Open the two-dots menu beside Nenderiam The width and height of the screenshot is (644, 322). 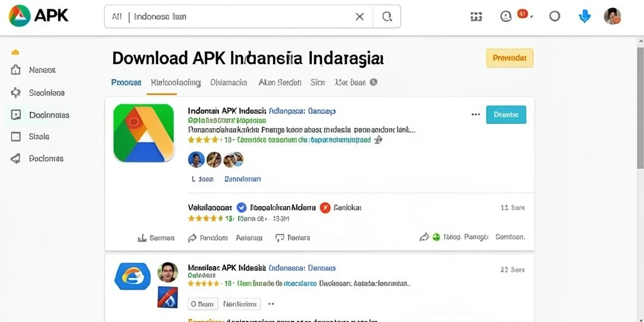(x=270, y=304)
